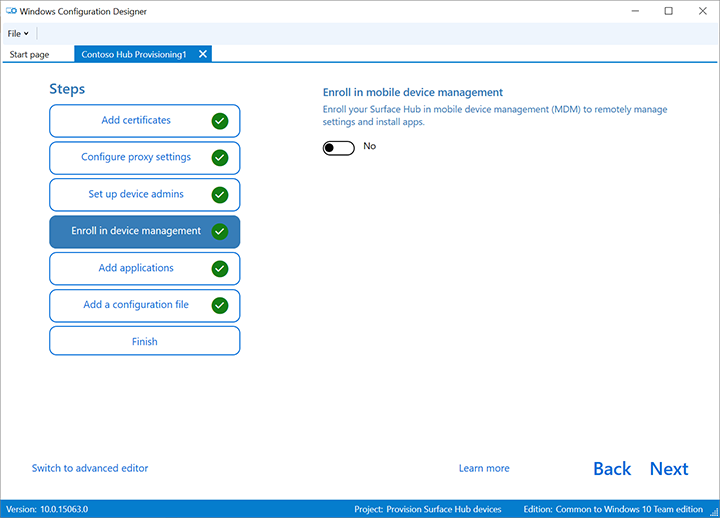Switch to the Start page tab
The image size is (720, 518).
coord(29,54)
